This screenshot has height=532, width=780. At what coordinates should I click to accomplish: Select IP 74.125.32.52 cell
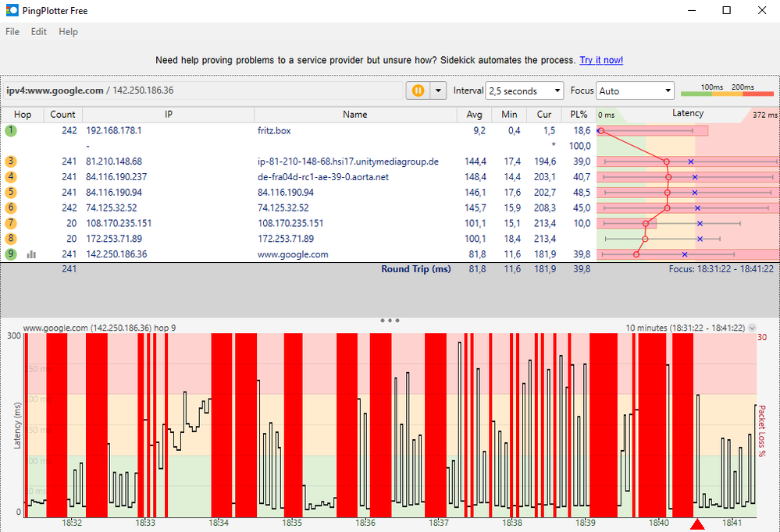[x=112, y=207]
